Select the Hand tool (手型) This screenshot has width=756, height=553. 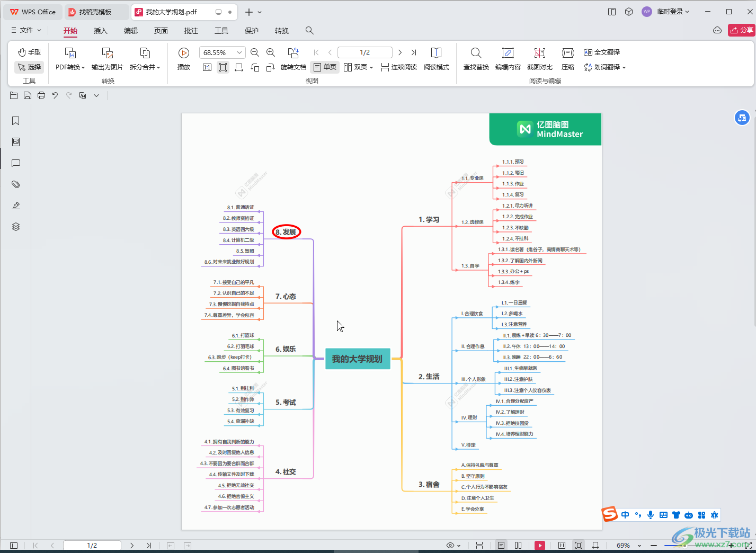(29, 52)
